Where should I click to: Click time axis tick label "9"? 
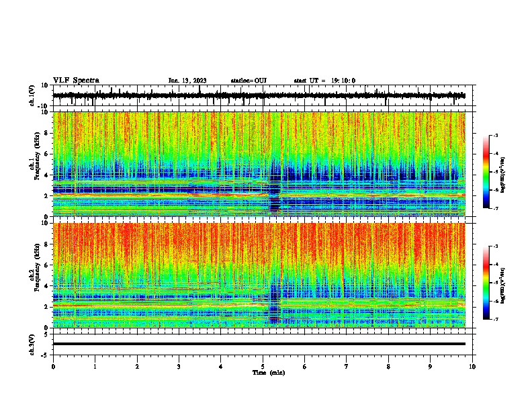(430, 367)
